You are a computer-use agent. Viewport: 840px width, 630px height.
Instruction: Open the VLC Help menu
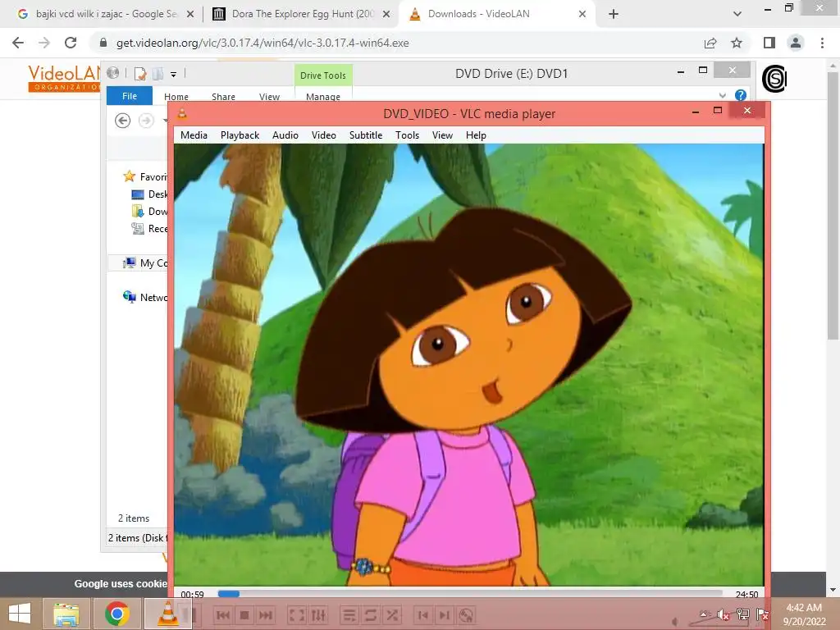pyautogui.click(x=476, y=135)
